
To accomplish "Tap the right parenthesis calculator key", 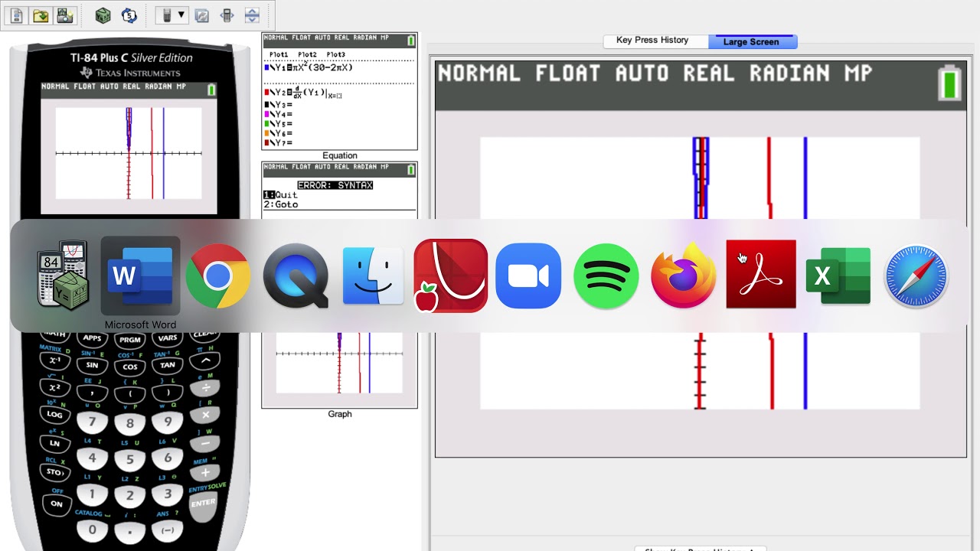I will (x=168, y=393).
